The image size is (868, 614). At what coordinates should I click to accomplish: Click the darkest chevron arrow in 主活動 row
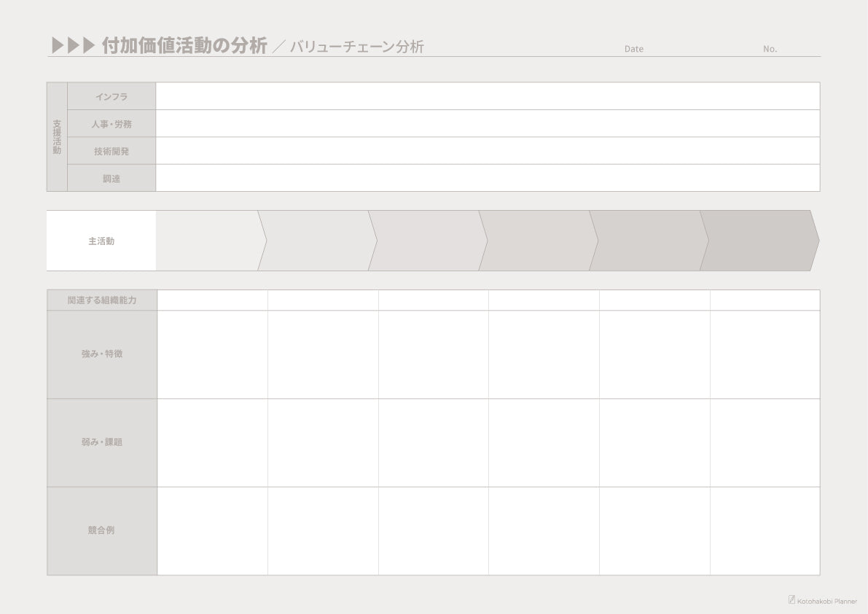[759, 241]
